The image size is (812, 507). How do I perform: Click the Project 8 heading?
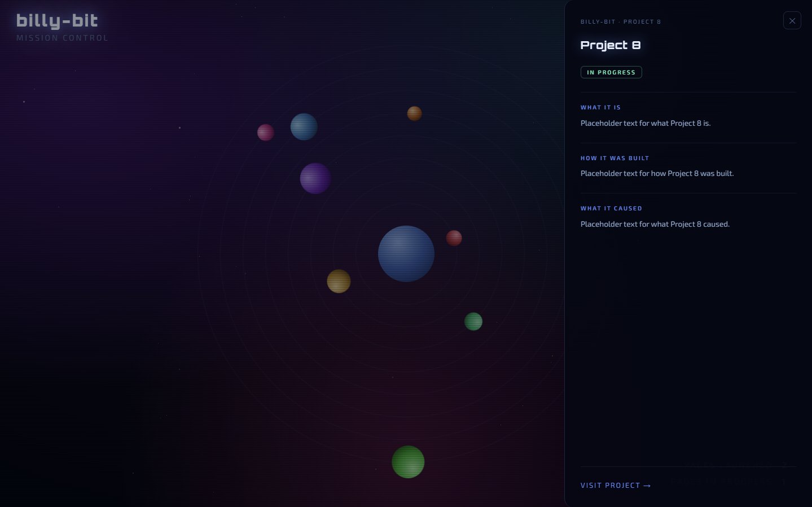point(611,45)
